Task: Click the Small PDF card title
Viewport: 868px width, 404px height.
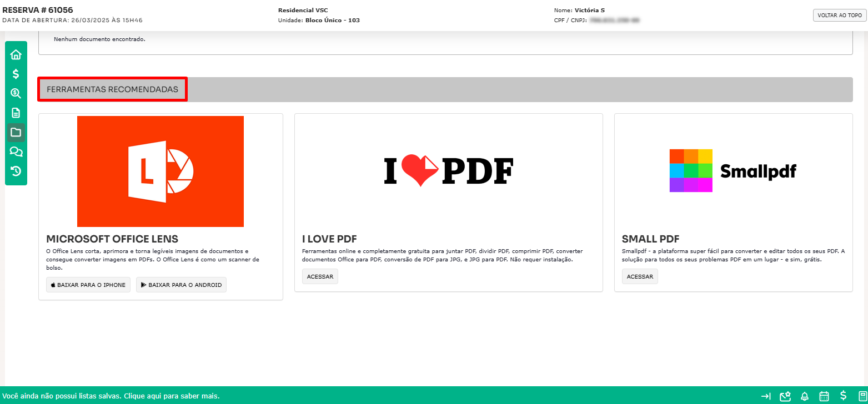Action: coord(650,239)
